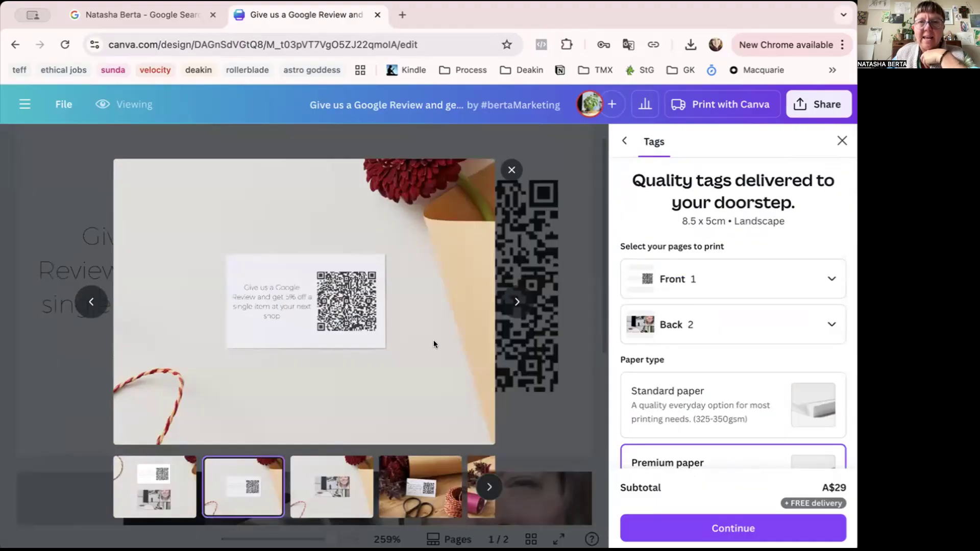The height and width of the screenshot is (551, 980).
Task: Open the Chrome tab search dropdown
Action: pyautogui.click(x=843, y=15)
